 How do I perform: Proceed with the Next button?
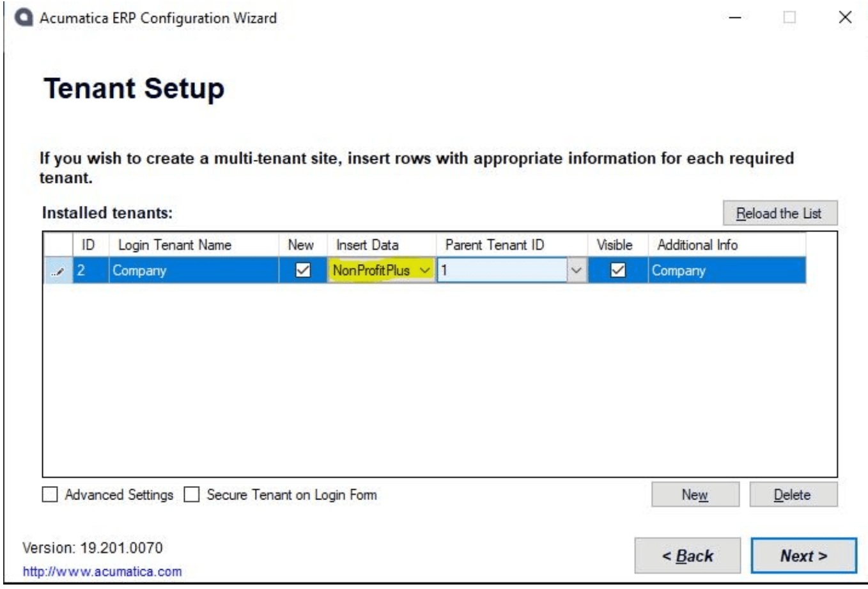click(803, 556)
